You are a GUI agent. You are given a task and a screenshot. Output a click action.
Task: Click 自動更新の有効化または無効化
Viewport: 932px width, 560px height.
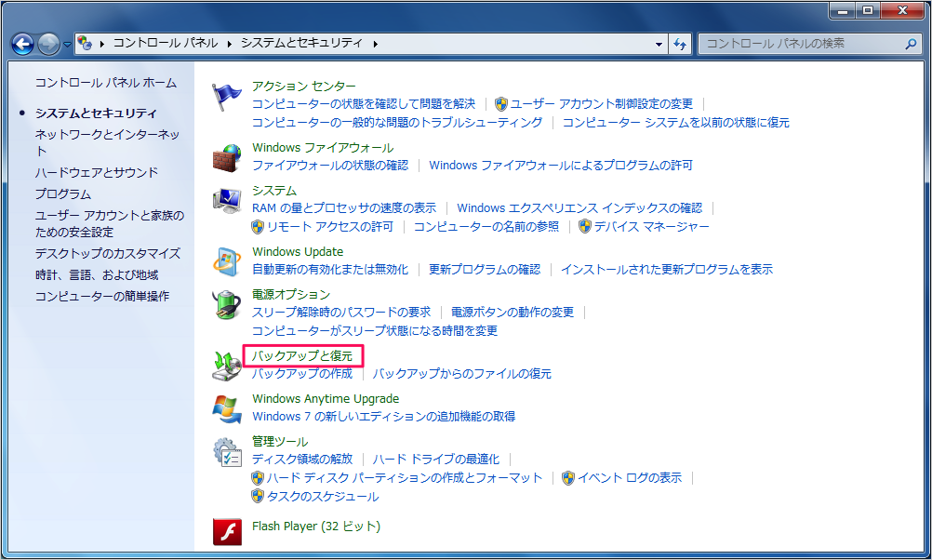click(x=330, y=269)
